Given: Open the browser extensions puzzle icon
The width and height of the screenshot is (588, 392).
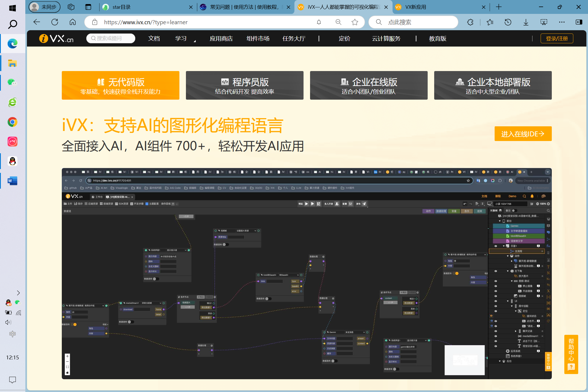Looking at the screenshot, I should point(470,22).
